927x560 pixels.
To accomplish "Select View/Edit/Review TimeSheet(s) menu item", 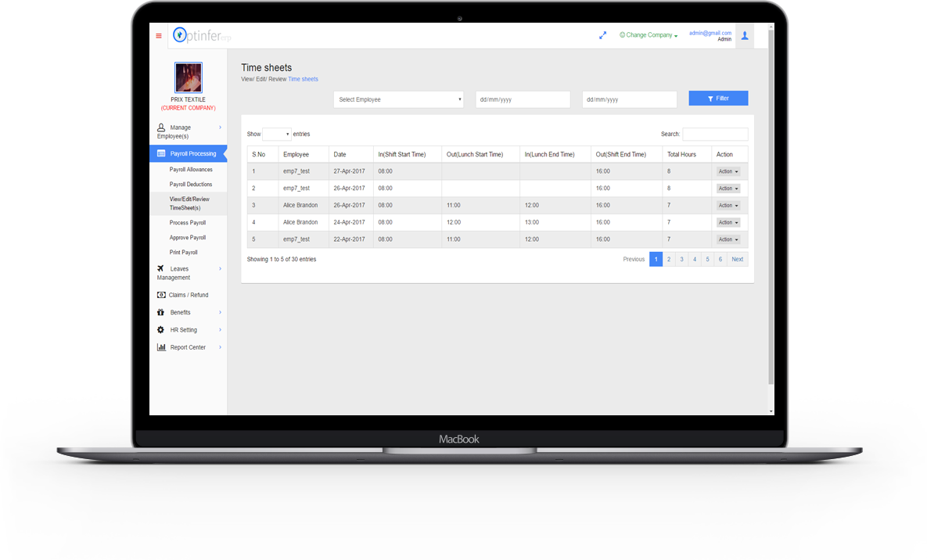I will [189, 203].
